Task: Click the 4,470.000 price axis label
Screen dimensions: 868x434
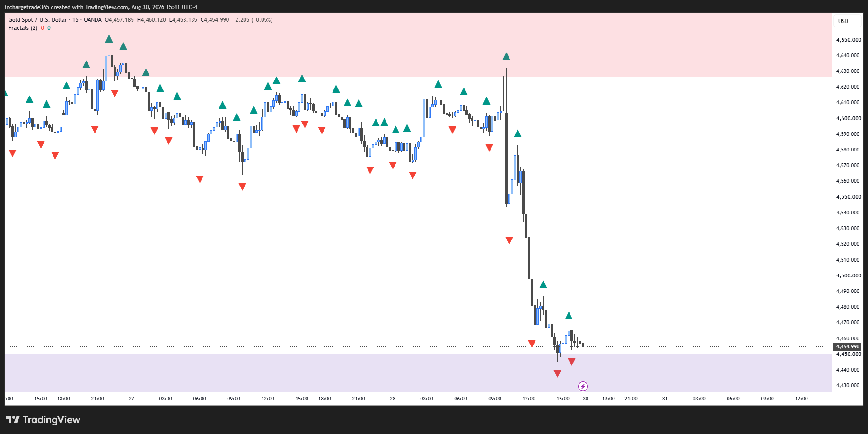Action: point(848,322)
